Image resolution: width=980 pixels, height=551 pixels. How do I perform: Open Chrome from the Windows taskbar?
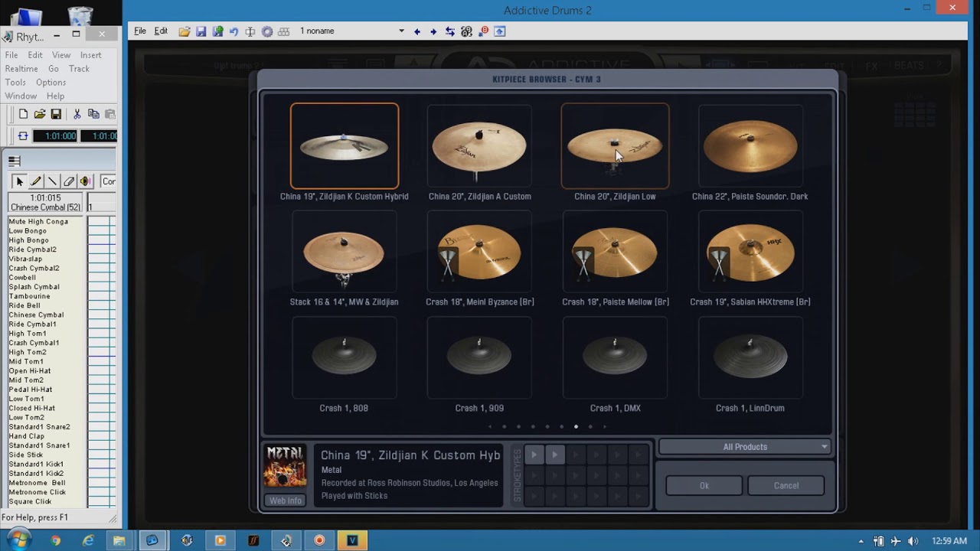click(55, 540)
